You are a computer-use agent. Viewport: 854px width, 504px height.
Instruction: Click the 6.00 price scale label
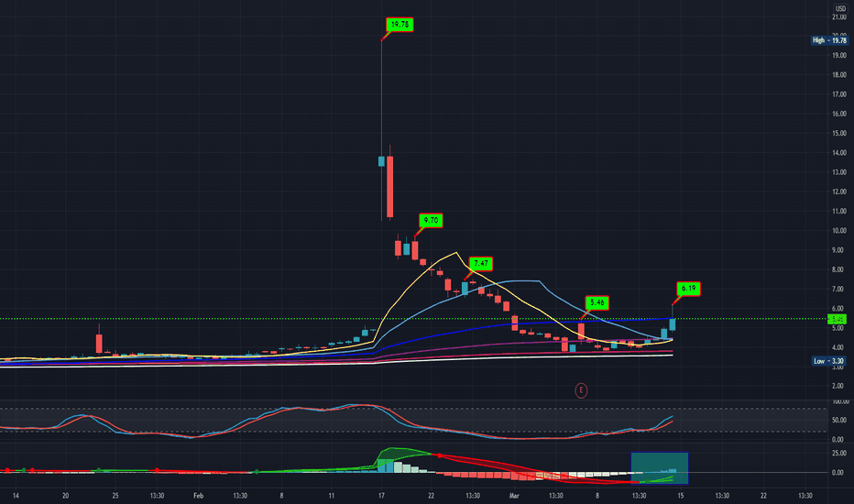point(838,309)
